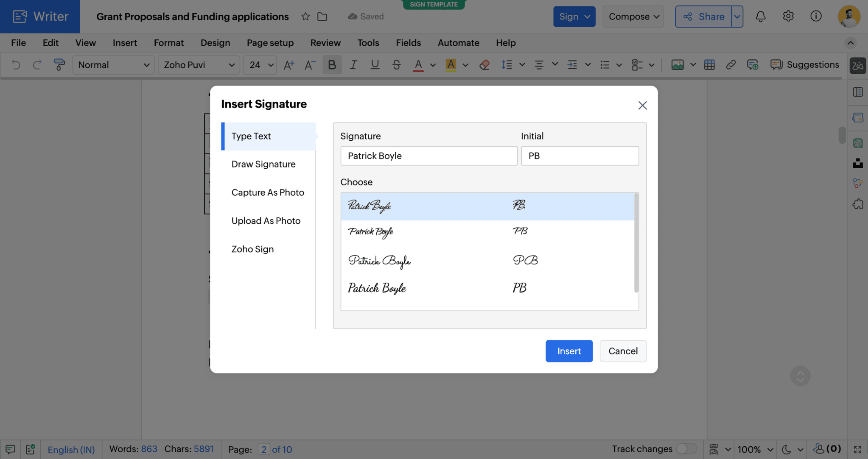Open the font size 24 dropdown
This screenshot has width=868, height=459.
tap(260, 65)
